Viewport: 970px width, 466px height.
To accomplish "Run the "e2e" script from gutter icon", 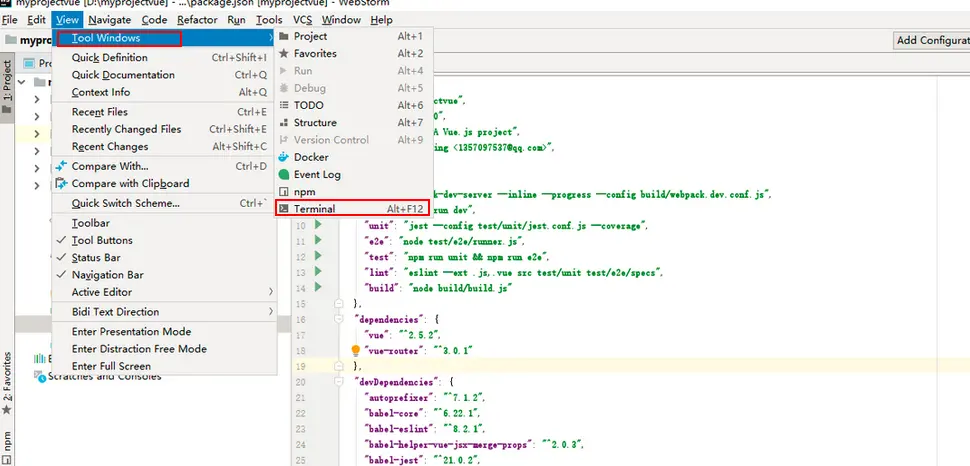I will click(x=318, y=240).
